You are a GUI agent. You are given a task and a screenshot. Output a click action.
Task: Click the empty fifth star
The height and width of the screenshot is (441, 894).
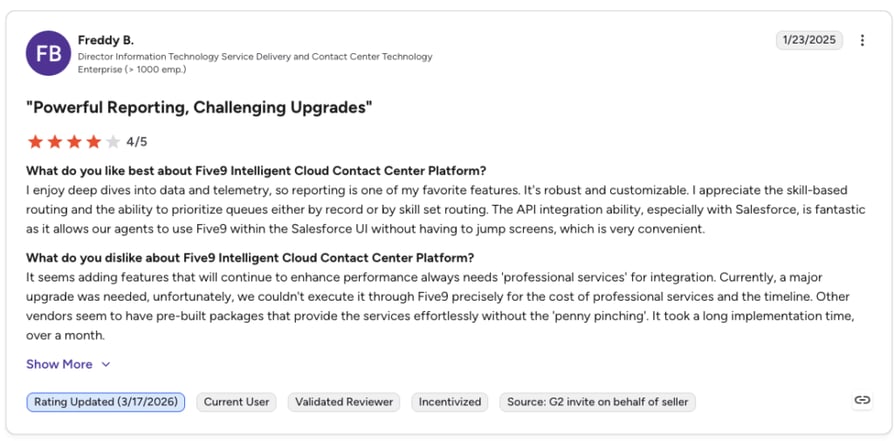coord(113,141)
